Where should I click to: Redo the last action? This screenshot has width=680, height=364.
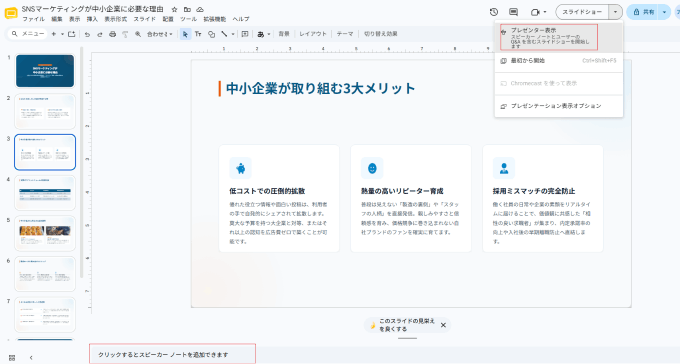coord(100,34)
